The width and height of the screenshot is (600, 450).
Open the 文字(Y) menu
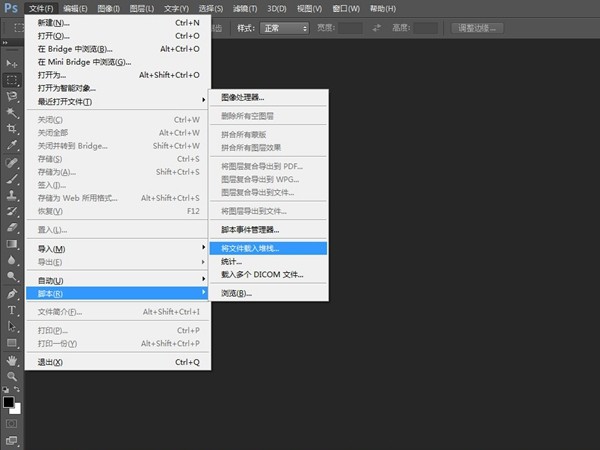point(176,8)
